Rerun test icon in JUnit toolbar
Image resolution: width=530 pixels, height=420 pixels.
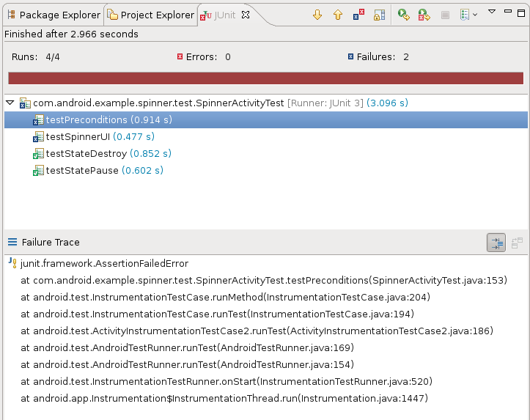click(404, 15)
